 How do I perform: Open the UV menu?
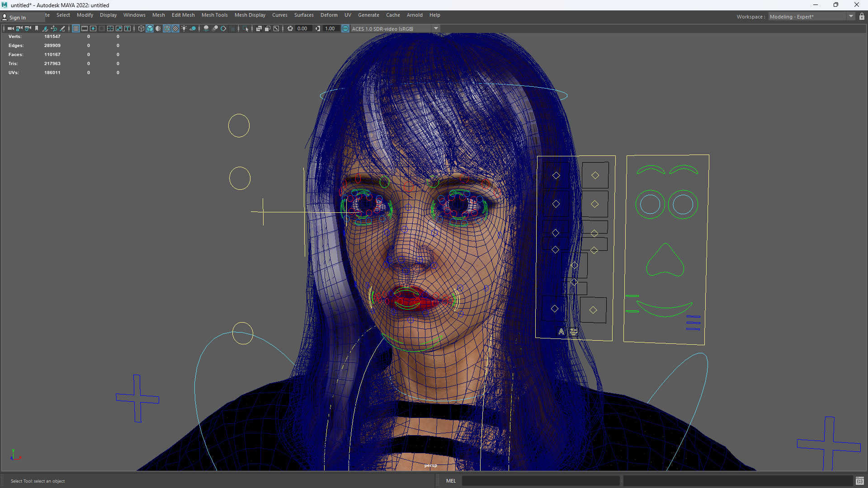[348, 15]
